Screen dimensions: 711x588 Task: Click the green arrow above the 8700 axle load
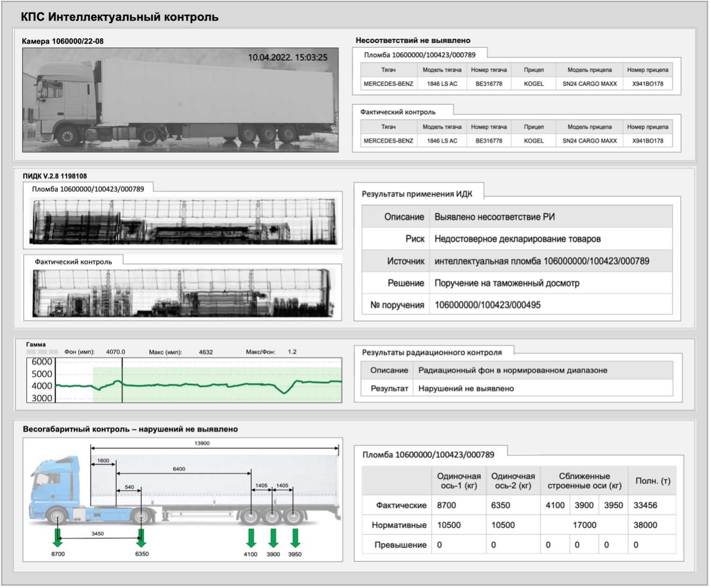pyautogui.click(x=57, y=538)
